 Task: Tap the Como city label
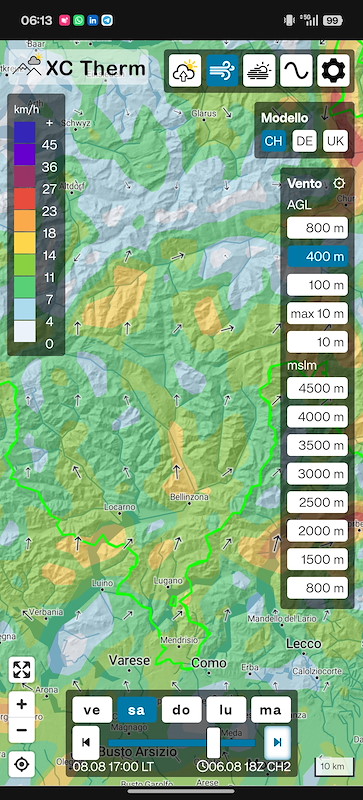[x=209, y=663]
